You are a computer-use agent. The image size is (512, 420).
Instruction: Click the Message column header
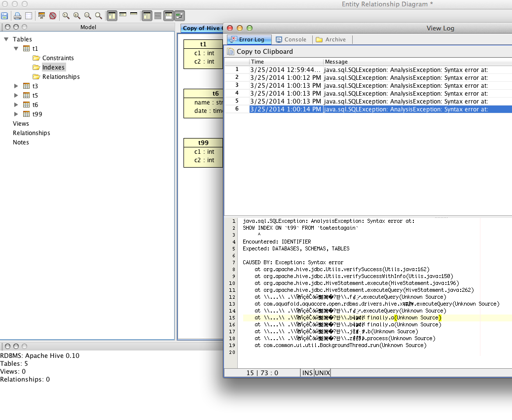point(418,62)
